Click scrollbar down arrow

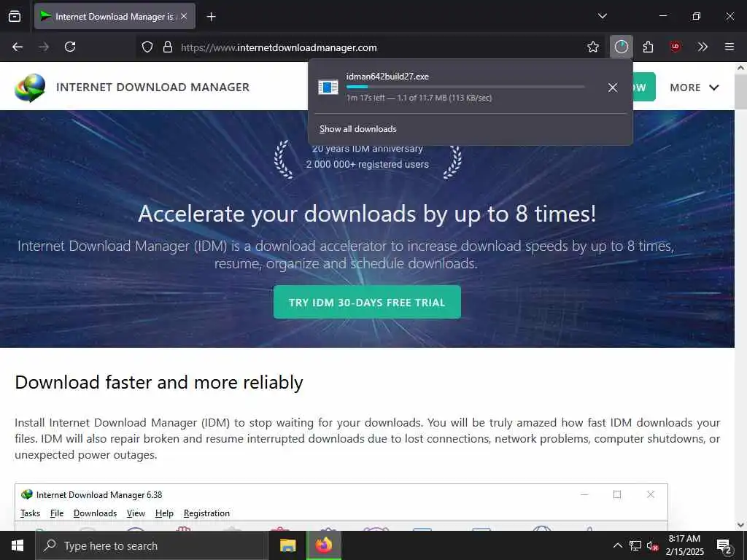point(740,525)
